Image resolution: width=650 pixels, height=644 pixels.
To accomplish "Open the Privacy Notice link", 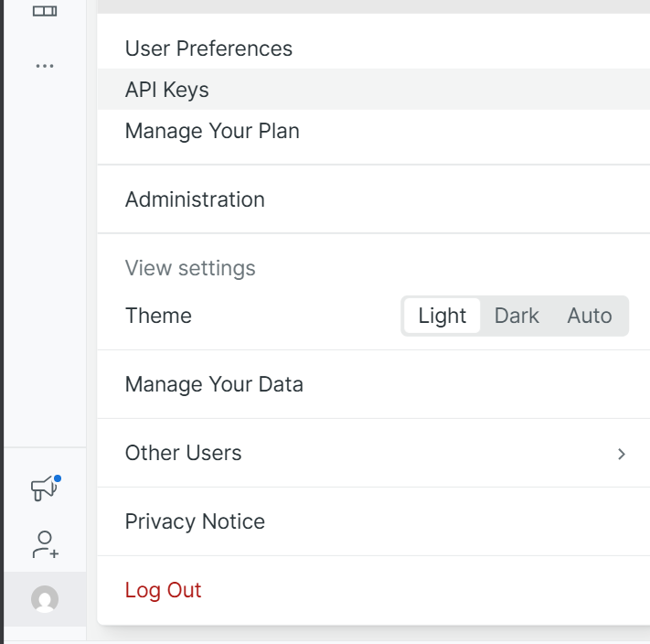I will pyautogui.click(x=195, y=521).
